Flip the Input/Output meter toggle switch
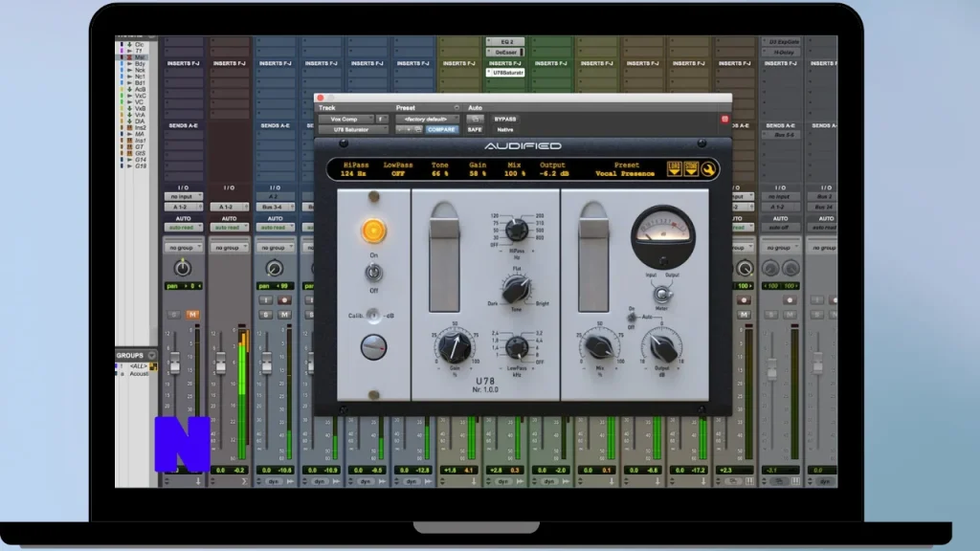Screen dimensions: 980x551 pyautogui.click(x=662, y=293)
